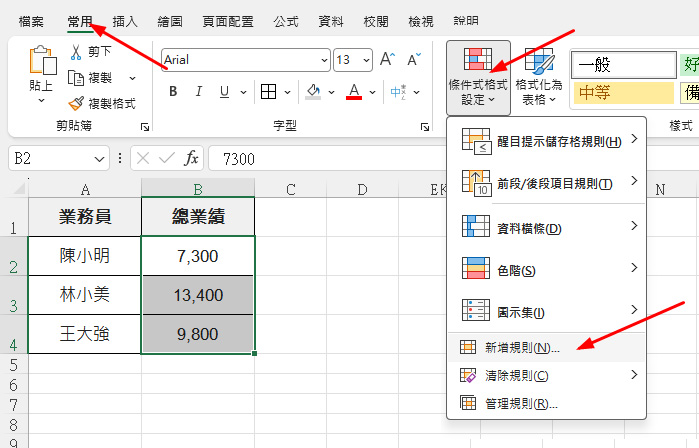The height and width of the screenshot is (448, 699).
Task: Select row 3 header
Action: [x=14, y=296]
